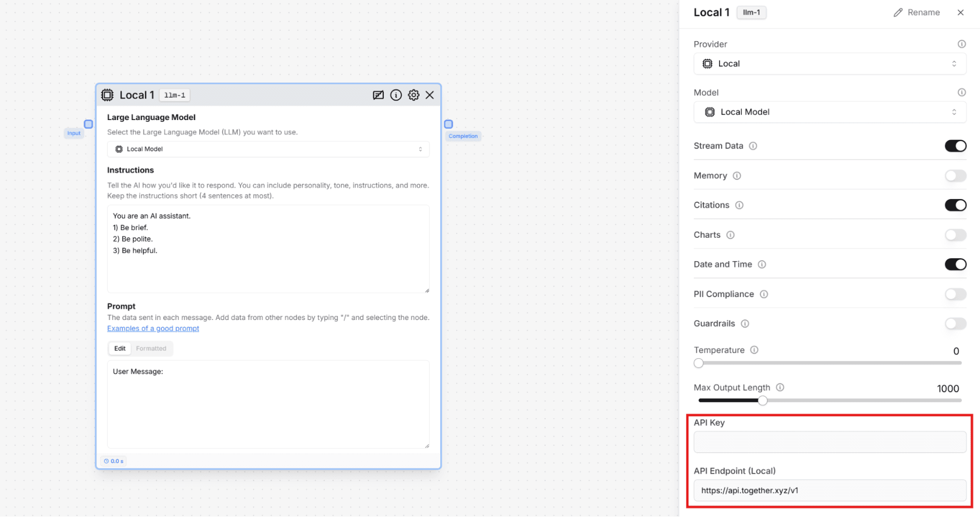This screenshot has height=517, width=980.
Task: Click the Max Output Length slider handle
Action: coord(762,401)
